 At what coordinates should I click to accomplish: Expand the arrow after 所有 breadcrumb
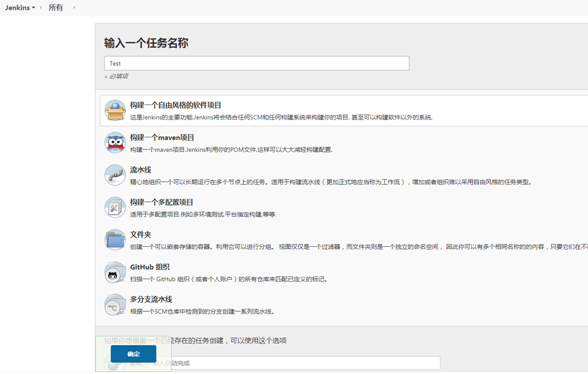coord(74,7)
